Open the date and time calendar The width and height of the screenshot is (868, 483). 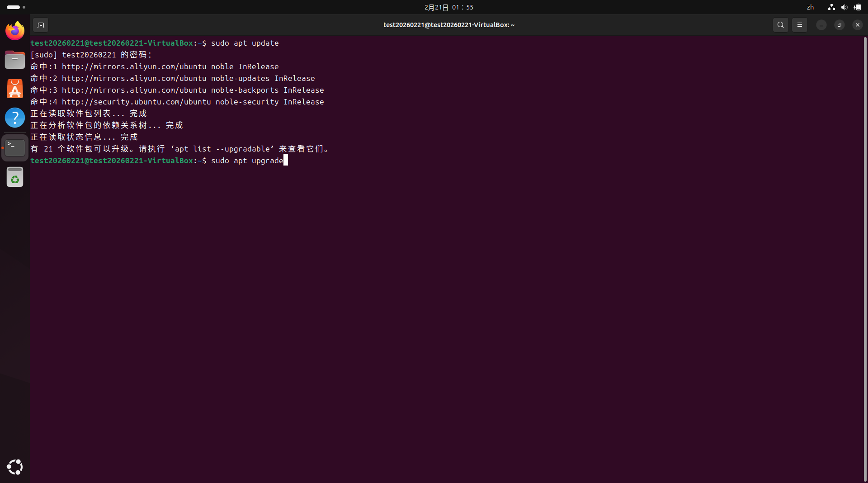(448, 7)
